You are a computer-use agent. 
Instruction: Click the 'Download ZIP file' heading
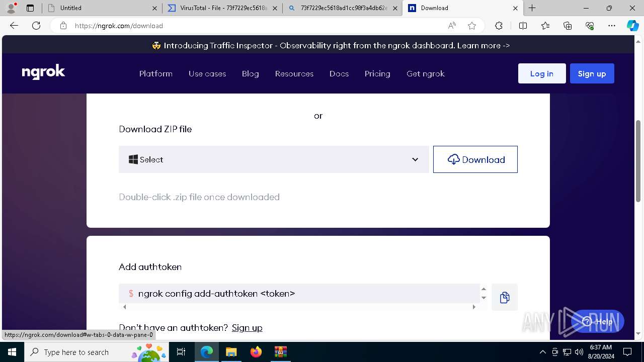(x=155, y=129)
